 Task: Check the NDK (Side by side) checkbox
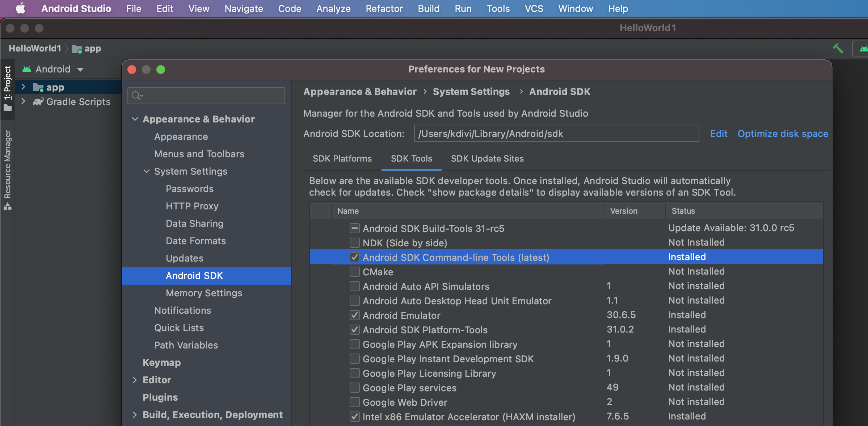coord(354,243)
